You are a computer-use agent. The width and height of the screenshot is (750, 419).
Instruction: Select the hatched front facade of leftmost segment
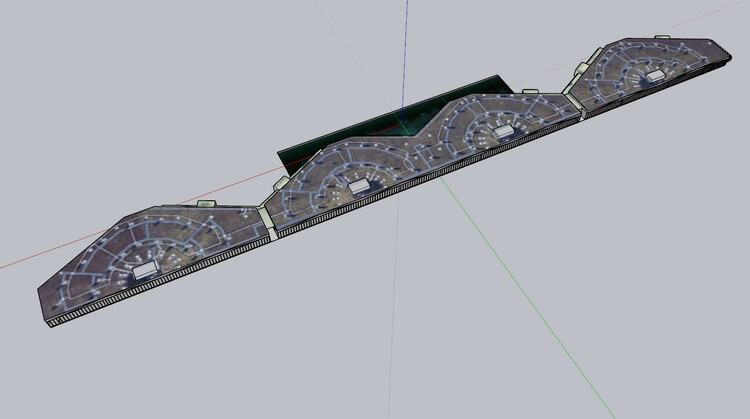click(x=158, y=283)
